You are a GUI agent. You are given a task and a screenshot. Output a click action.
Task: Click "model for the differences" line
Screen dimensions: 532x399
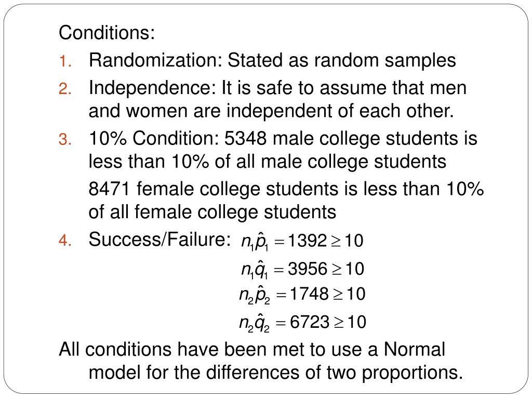click(275, 373)
